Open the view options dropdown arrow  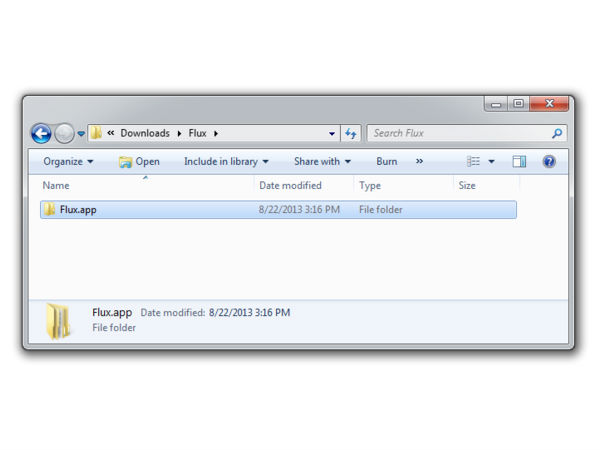[491, 161]
